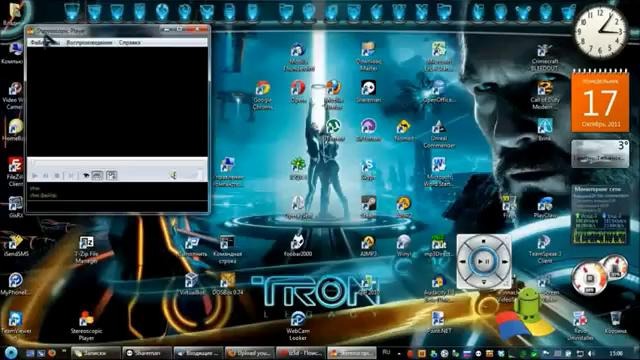Open the VirtualBox desktop shortcut
The width and height of the screenshot is (640, 360).
(191, 284)
